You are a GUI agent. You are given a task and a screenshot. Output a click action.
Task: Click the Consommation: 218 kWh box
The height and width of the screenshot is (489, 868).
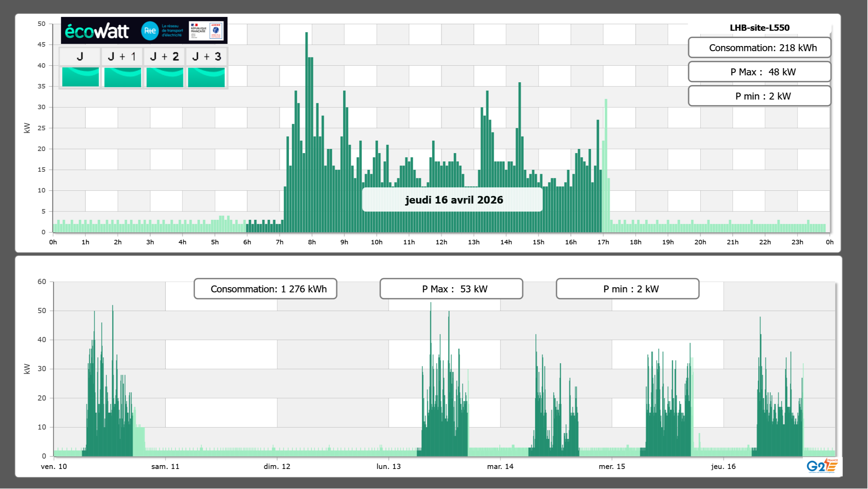tap(759, 48)
